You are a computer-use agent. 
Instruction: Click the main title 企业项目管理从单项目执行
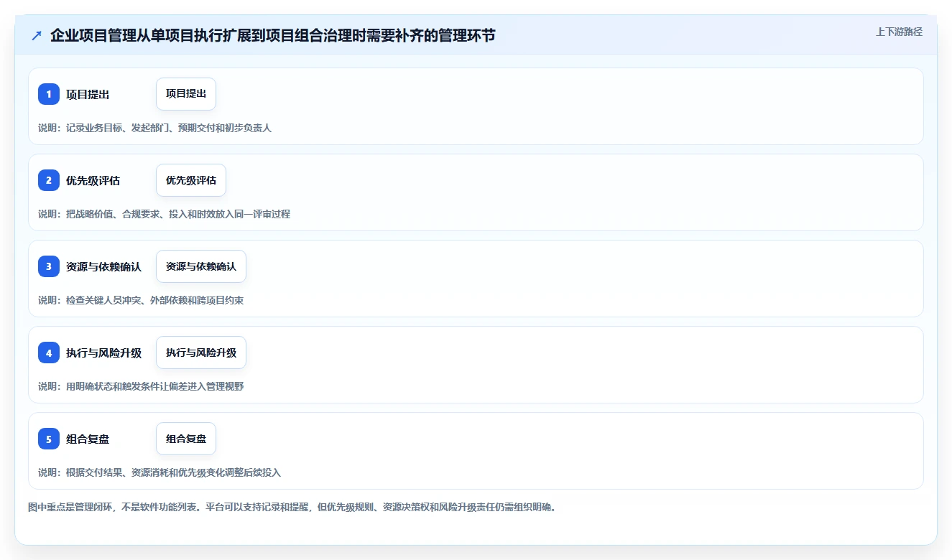(273, 36)
